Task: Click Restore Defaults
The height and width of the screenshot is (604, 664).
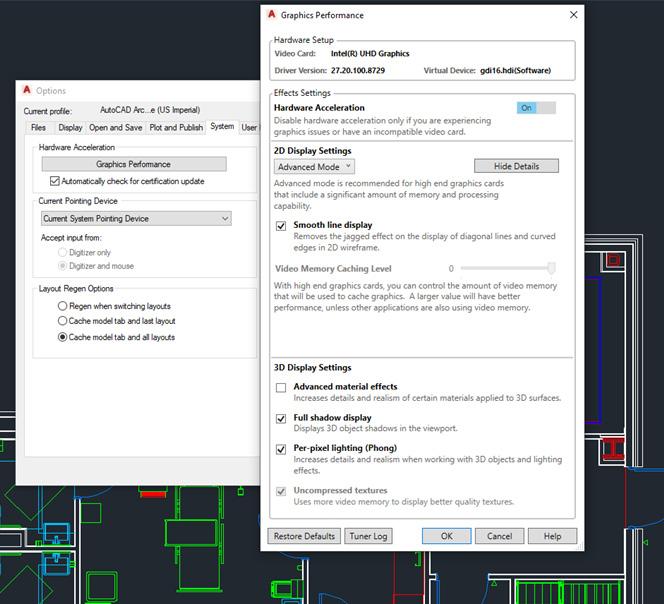Action: point(304,536)
